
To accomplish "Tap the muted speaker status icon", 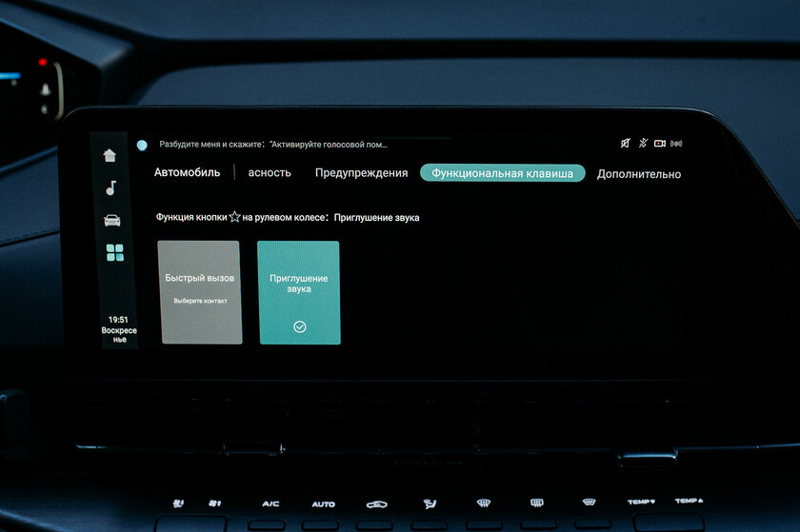I will click(x=625, y=144).
